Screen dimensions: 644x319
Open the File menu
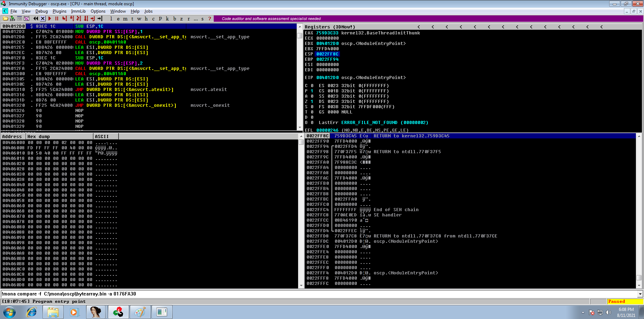point(14,11)
